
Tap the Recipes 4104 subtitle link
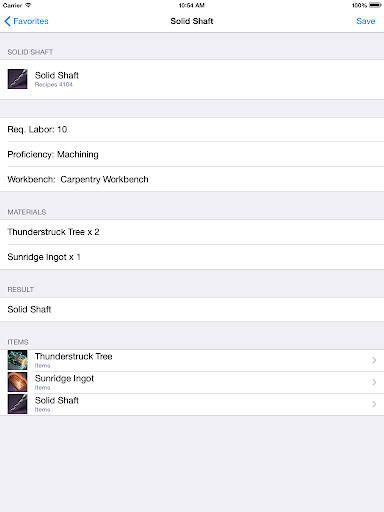click(54, 85)
